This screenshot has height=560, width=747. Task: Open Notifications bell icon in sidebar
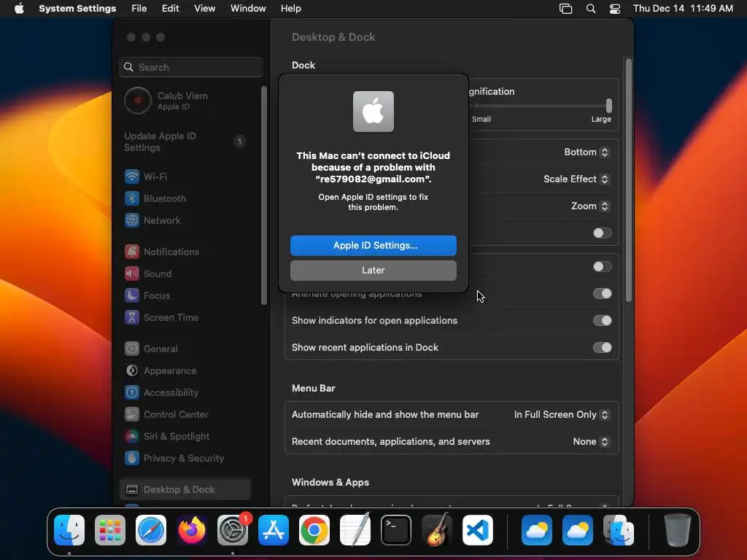pyautogui.click(x=132, y=252)
